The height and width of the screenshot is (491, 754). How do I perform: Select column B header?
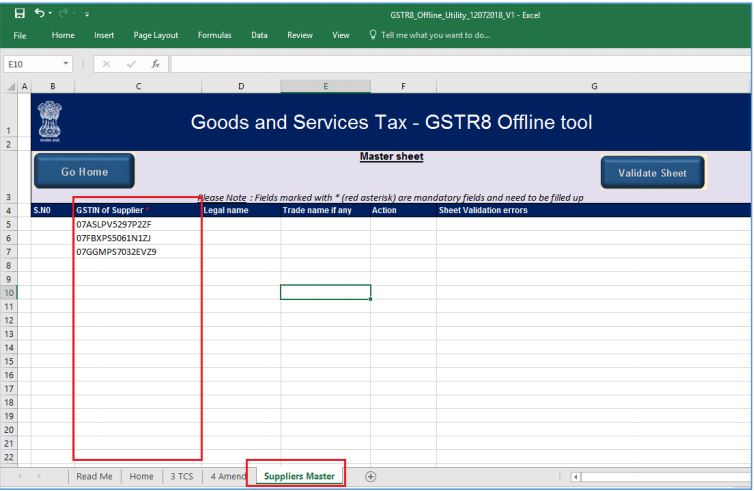click(53, 87)
